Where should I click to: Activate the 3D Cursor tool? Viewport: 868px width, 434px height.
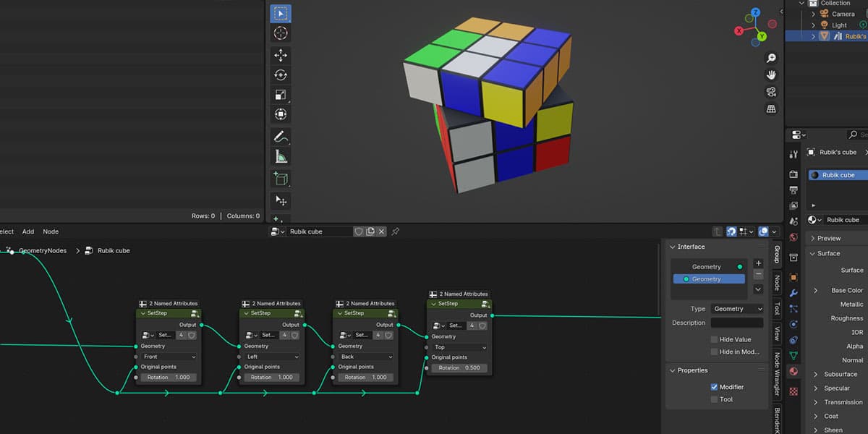[x=281, y=33]
